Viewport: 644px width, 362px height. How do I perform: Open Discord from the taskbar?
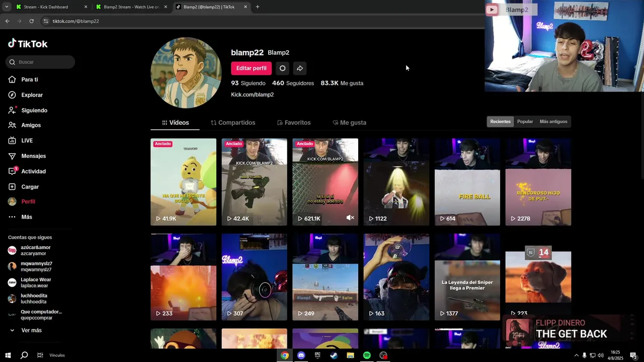pyautogui.click(x=301, y=355)
